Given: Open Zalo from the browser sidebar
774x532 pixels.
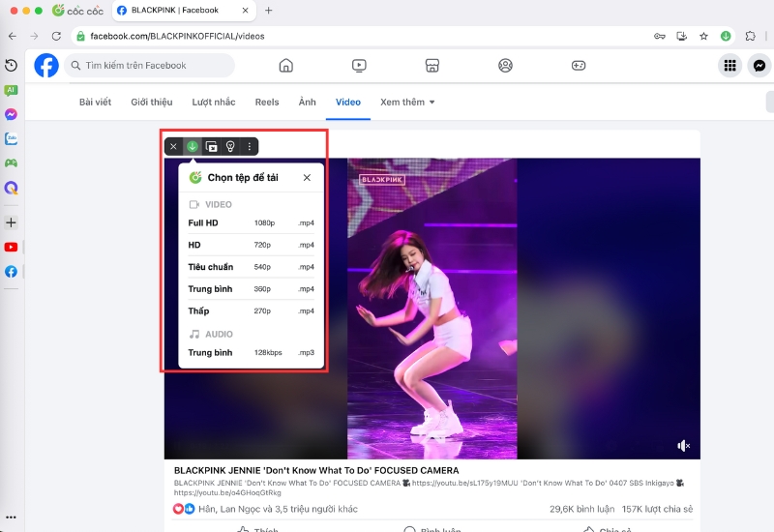Looking at the screenshot, I should coord(11,138).
